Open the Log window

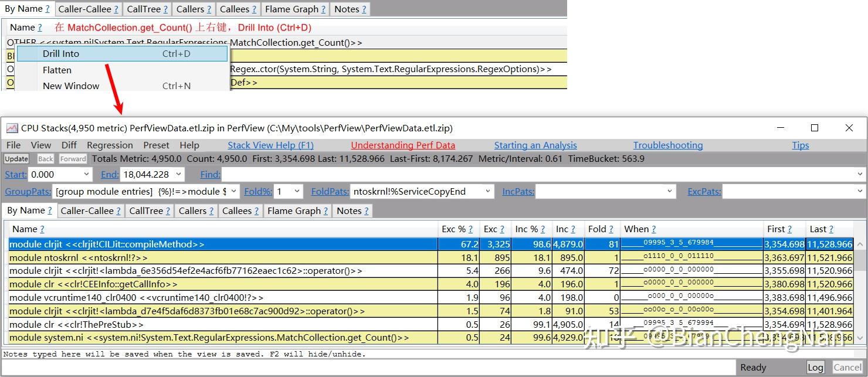816,367
